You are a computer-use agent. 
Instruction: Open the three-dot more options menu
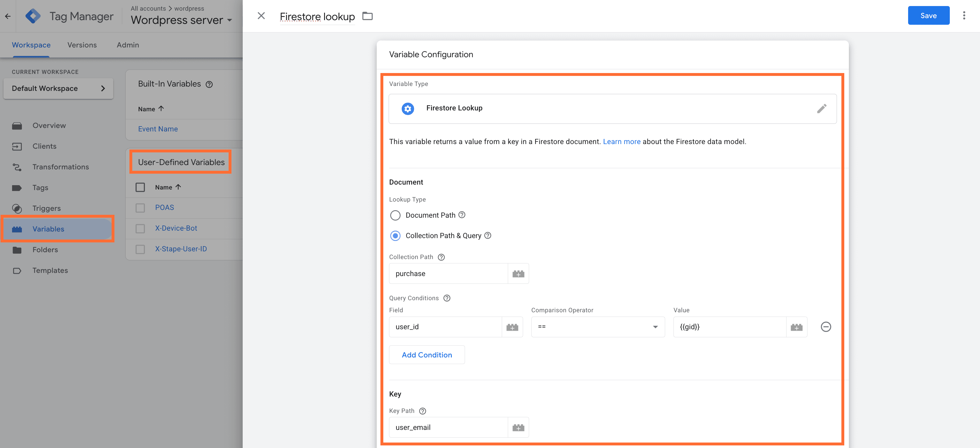pos(964,16)
